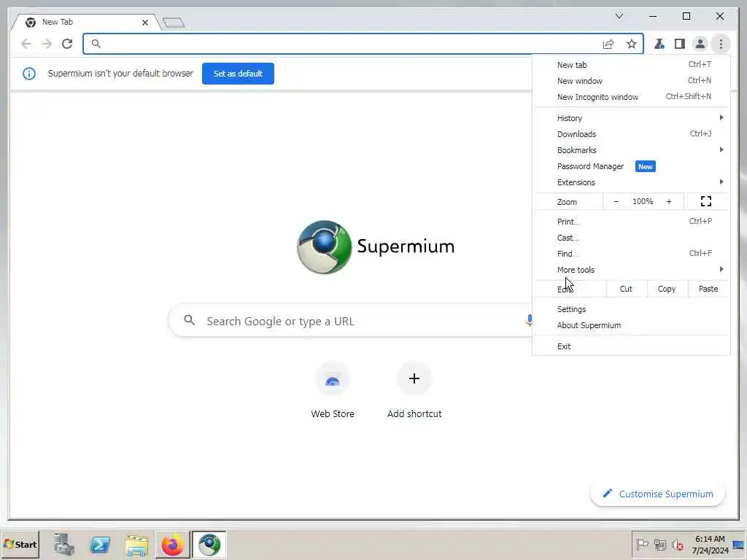Click the Supermium logo image
Viewport: 747px width, 560px height.
pos(325,247)
